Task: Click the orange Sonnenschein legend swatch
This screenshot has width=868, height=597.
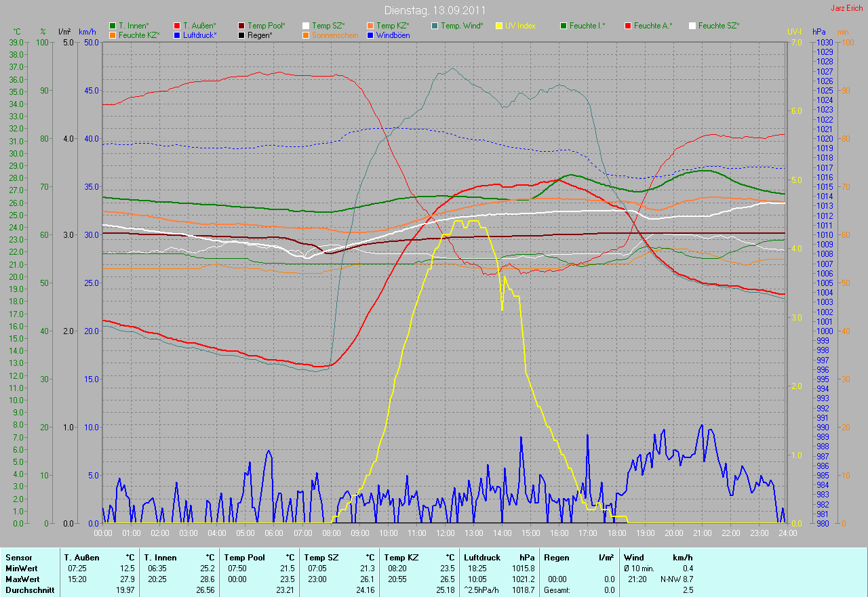Action: tap(307, 35)
